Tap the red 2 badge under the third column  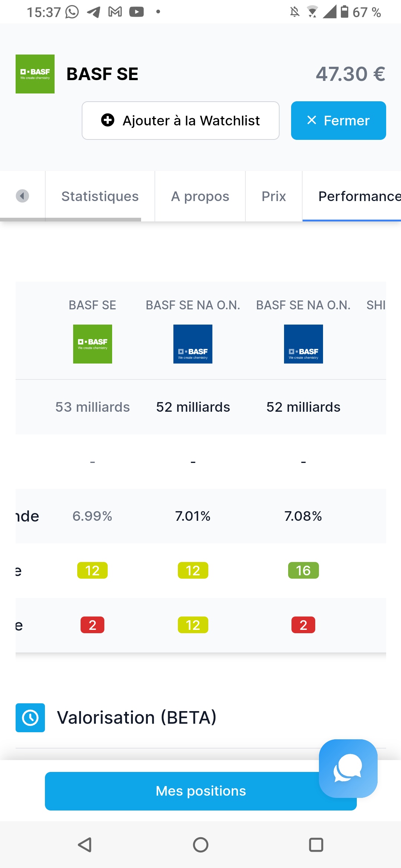tap(303, 625)
